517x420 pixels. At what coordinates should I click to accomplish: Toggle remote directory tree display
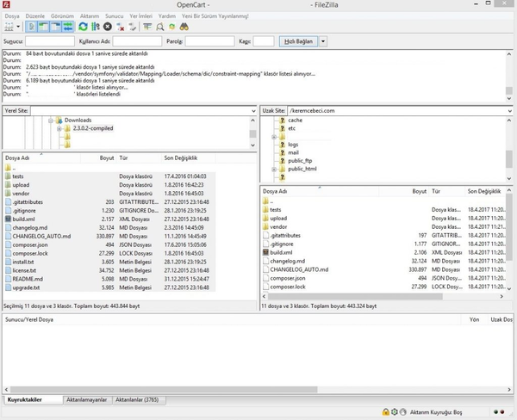click(x=55, y=27)
